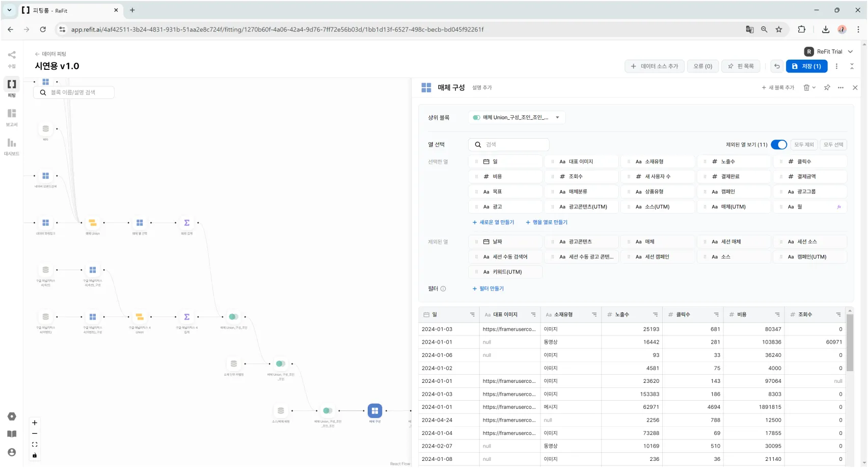Click the 오류 (0) button
Screen dimensions: 868x468
point(703,66)
